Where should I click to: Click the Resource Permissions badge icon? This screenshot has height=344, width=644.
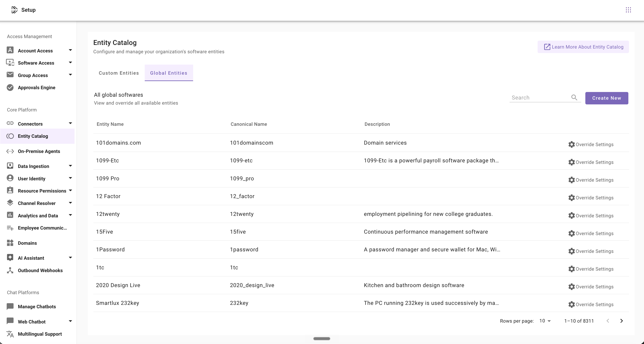[10, 190]
